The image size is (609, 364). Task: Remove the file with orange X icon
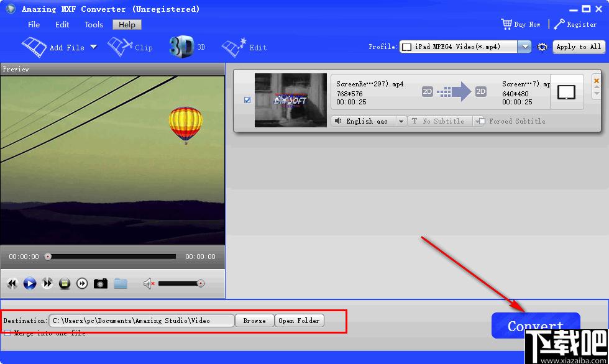[x=597, y=81]
